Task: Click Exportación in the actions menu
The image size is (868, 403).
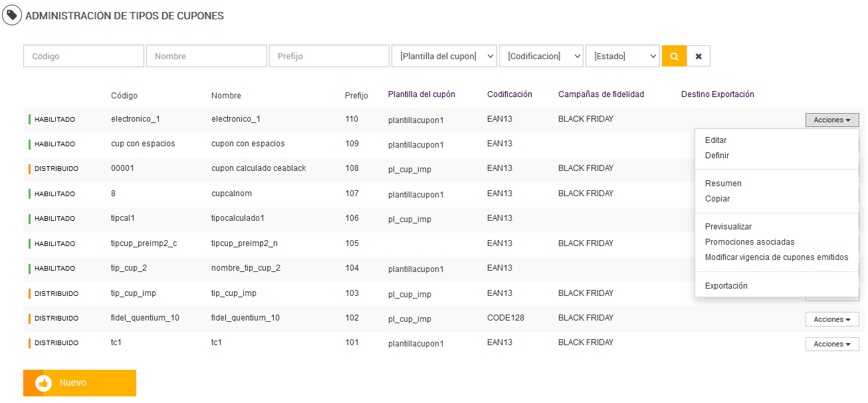Action: pyautogui.click(x=726, y=286)
